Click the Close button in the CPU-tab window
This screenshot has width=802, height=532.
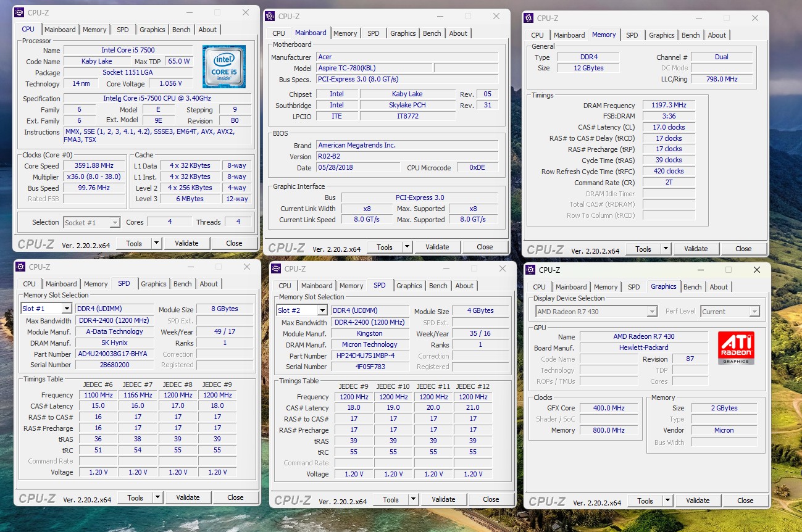(234, 243)
